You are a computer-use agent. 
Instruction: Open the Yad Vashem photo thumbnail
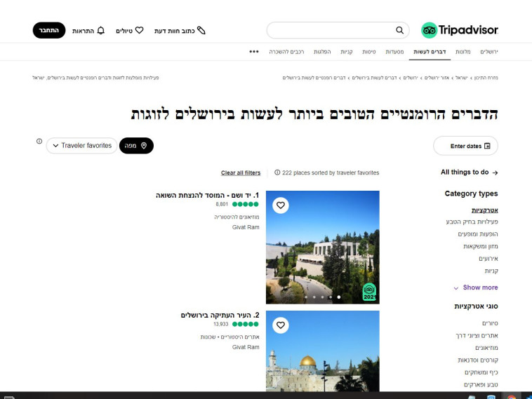click(x=323, y=247)
